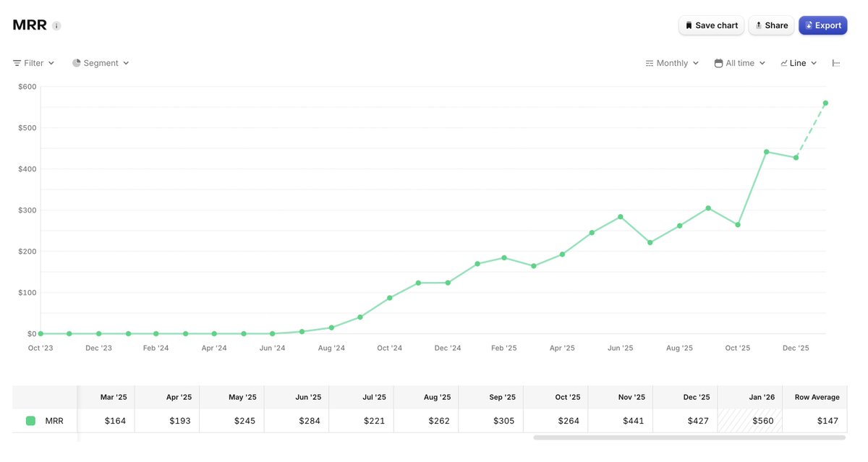Click the Export button
Image resolution: width=868 pixels, height=462 pixels.
click(822, 25)
